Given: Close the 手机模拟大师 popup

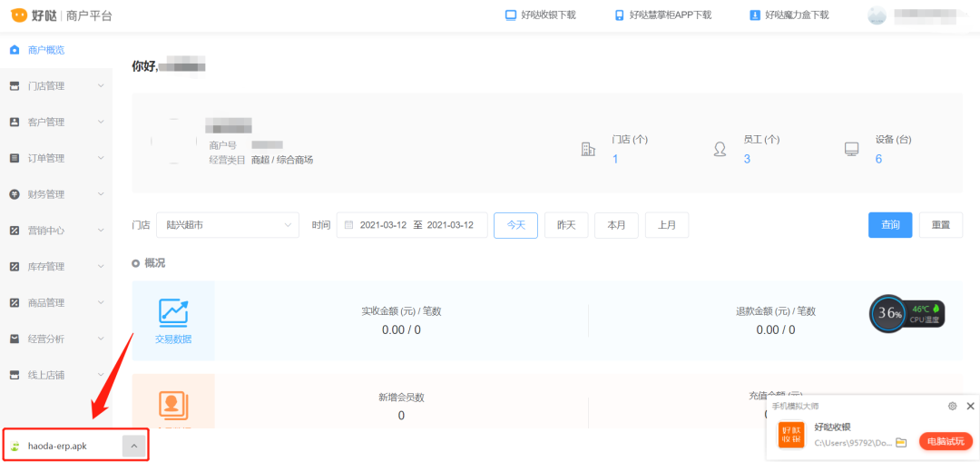Looking at the screenshot, I should 970,406.
